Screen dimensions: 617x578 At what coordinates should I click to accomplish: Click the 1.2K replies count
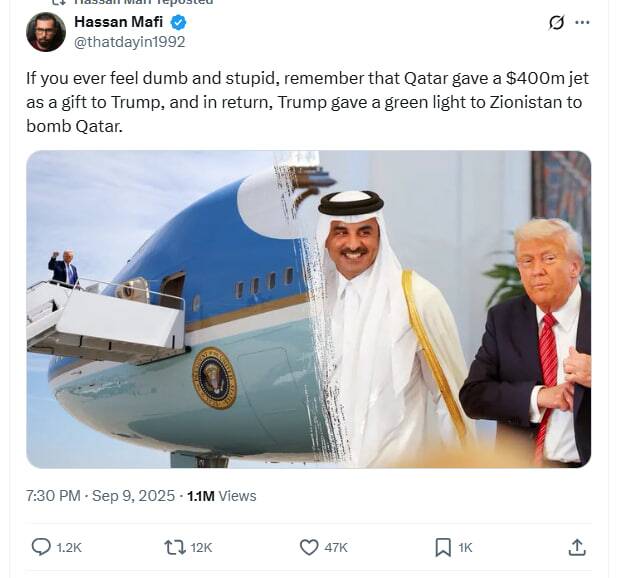(x=69, y=548)
